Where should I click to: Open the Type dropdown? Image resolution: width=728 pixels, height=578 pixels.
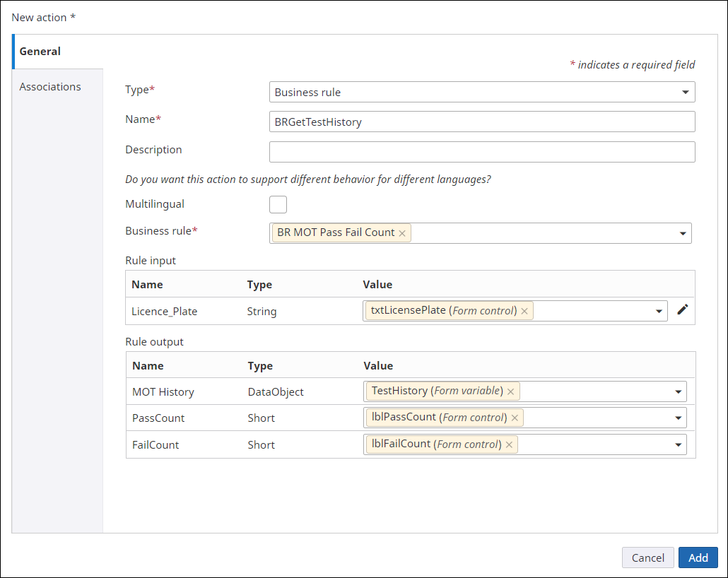click(685, 93)
